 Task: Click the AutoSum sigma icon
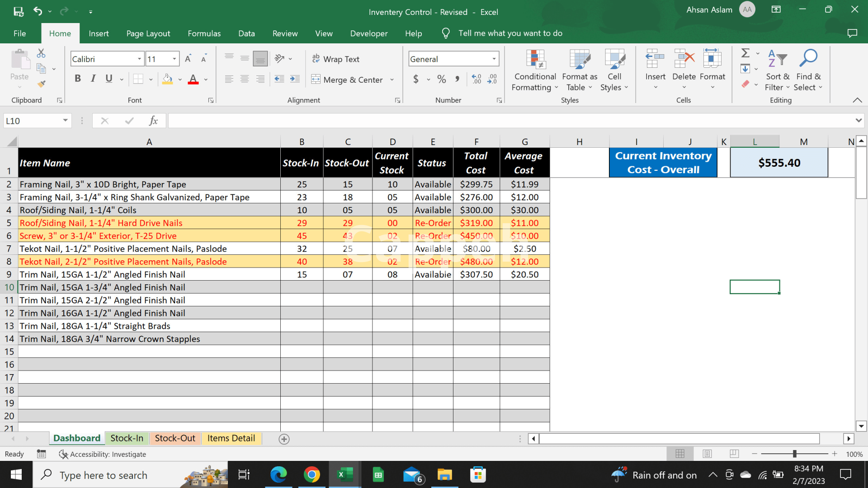pyautogui.click(x=745, y=53)
